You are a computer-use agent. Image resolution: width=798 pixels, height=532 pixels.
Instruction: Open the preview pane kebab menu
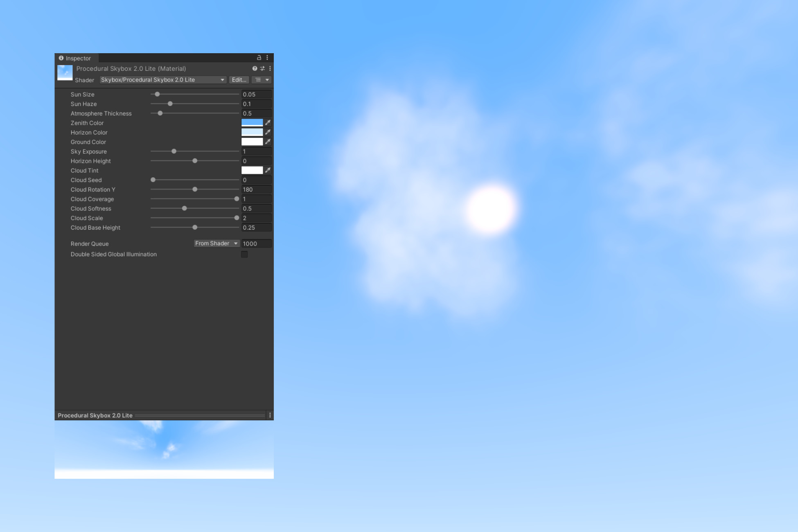[x=269, y=415]
